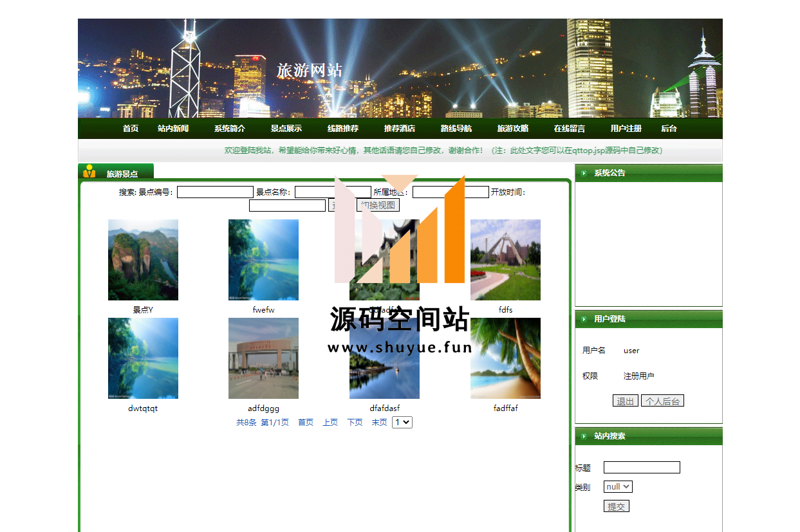Click the 退出 logout button
800x532 pixels.
point(625,401)
